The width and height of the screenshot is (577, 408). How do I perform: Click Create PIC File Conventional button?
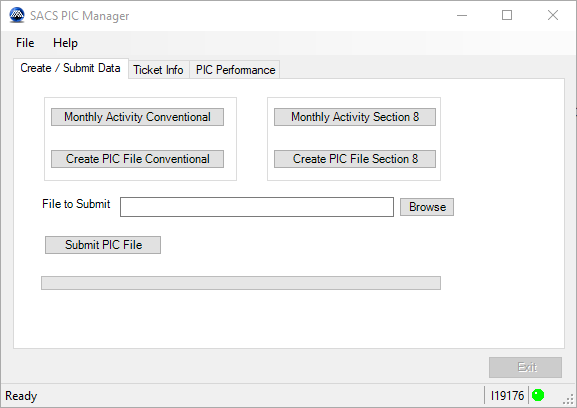point(137,159)
